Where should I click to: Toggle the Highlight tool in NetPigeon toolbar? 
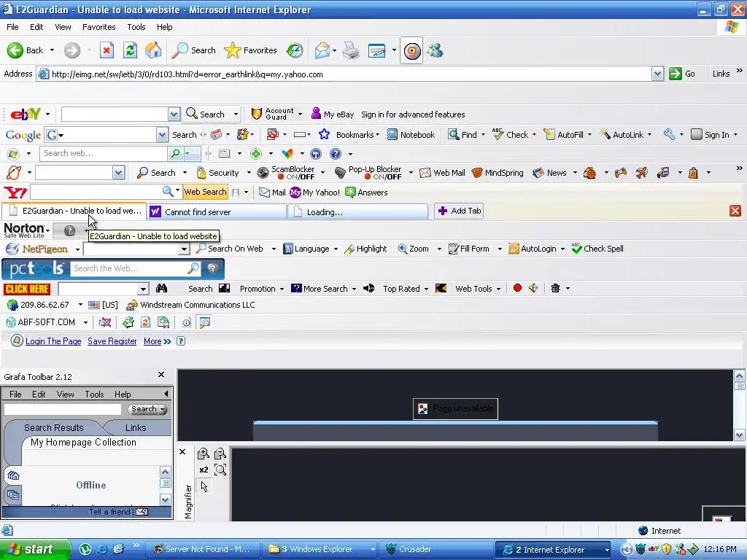coord(365,249)
